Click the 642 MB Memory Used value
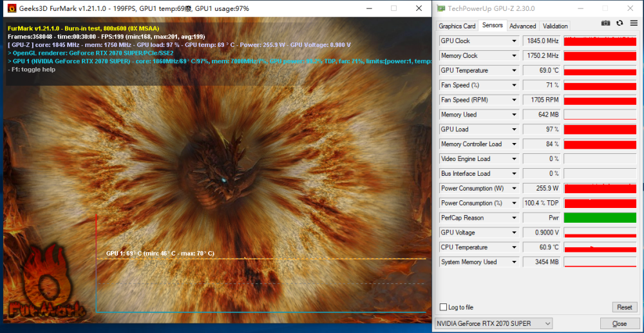 (x=542, y=115)
